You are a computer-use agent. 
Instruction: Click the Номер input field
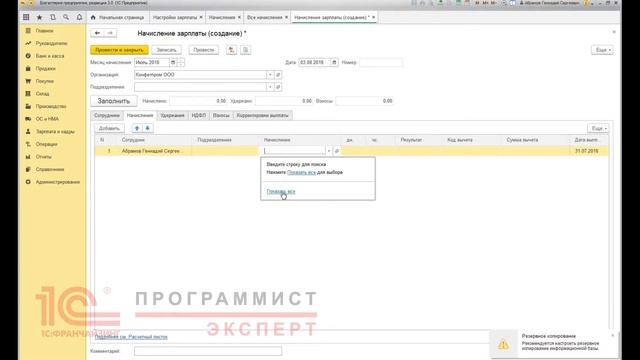click(381, 62)
